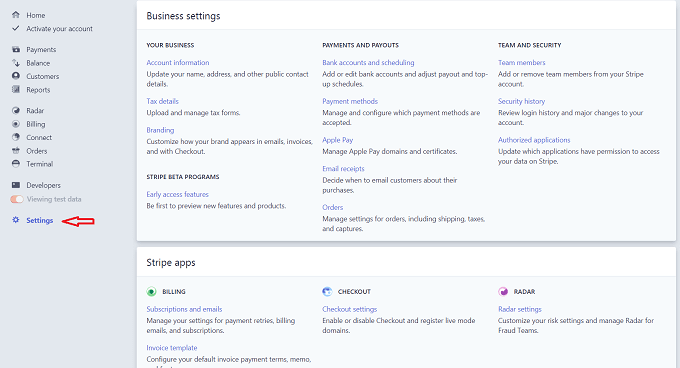Click the BILLING label under Stripe apps
The image size is (680, 368).
(x=174, y=292)
